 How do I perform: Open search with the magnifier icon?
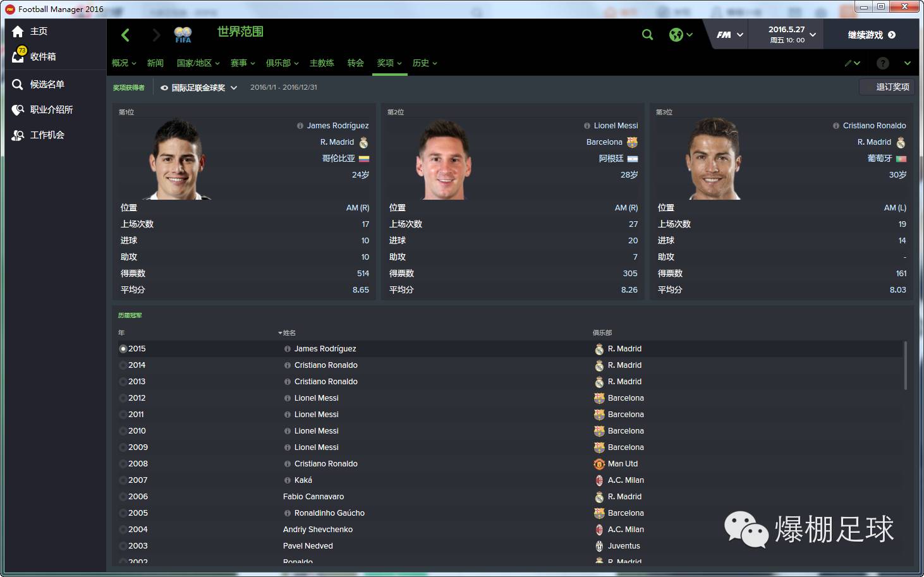647,35
